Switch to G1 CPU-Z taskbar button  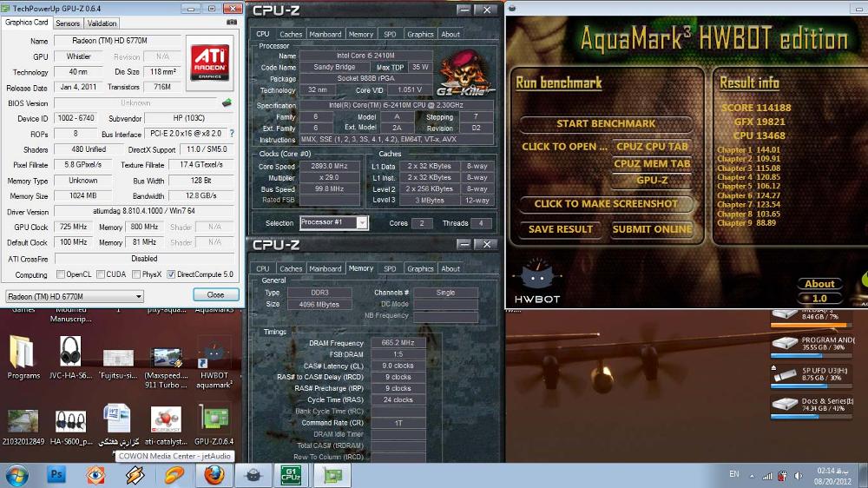pos(291,475)
